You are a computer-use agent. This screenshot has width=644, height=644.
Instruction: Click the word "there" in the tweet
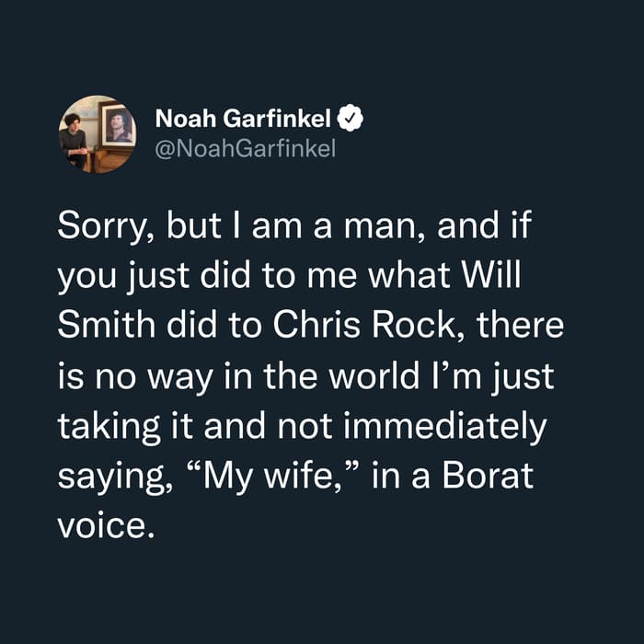click(x=521, y=325)
